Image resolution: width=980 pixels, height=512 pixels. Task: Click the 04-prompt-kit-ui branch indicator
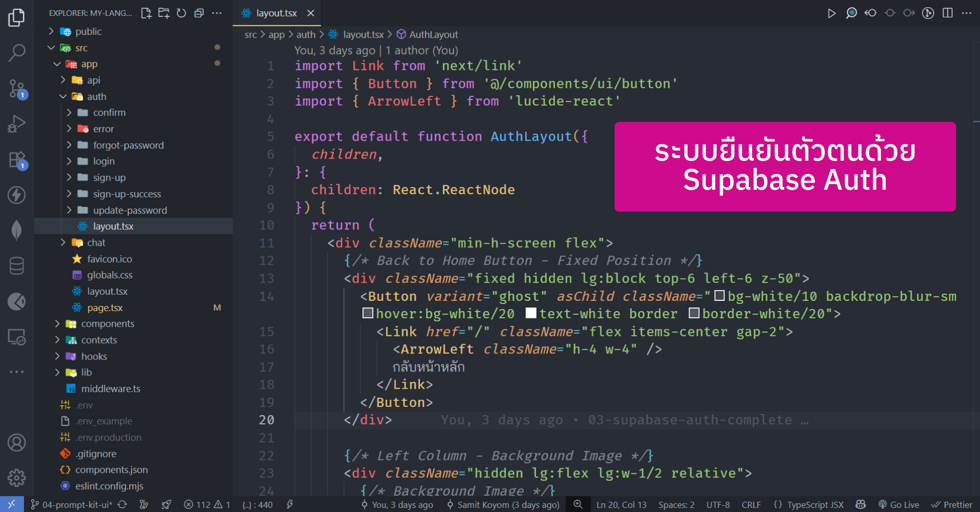click(x=71, y=504)
